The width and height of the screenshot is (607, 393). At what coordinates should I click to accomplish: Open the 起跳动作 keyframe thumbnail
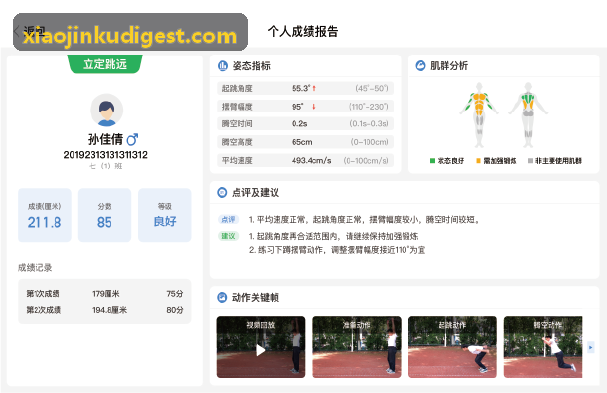452,347
